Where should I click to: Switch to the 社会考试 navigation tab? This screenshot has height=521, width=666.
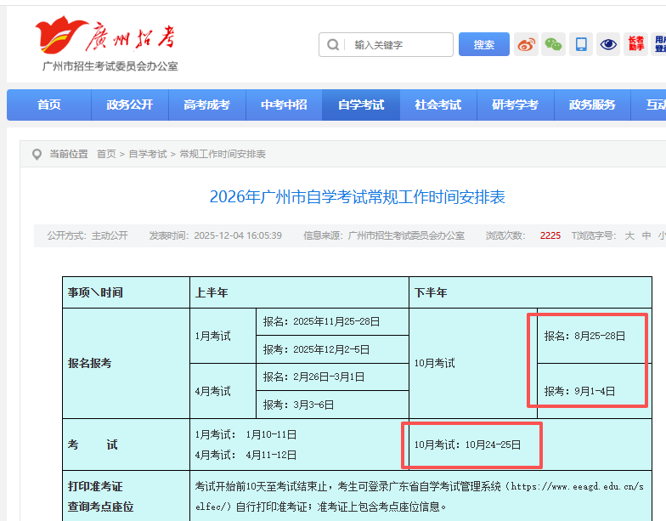(438, 105)
